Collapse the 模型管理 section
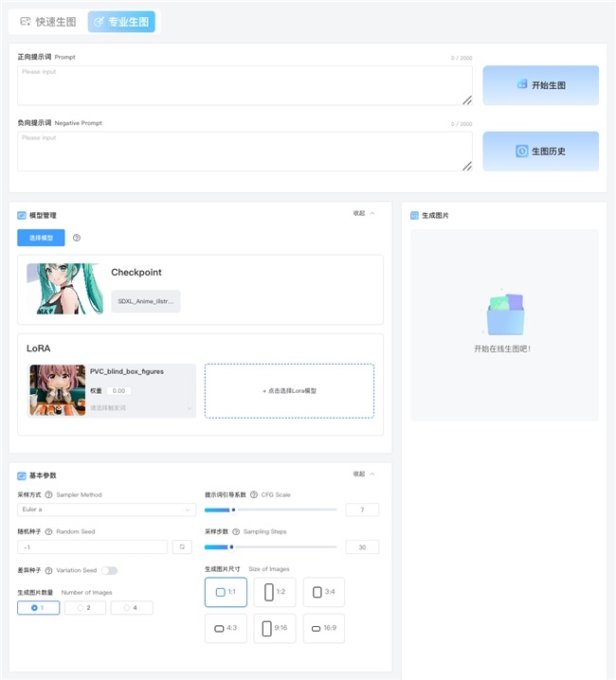Viewport: 616px width, 680px height. point(364,213)
